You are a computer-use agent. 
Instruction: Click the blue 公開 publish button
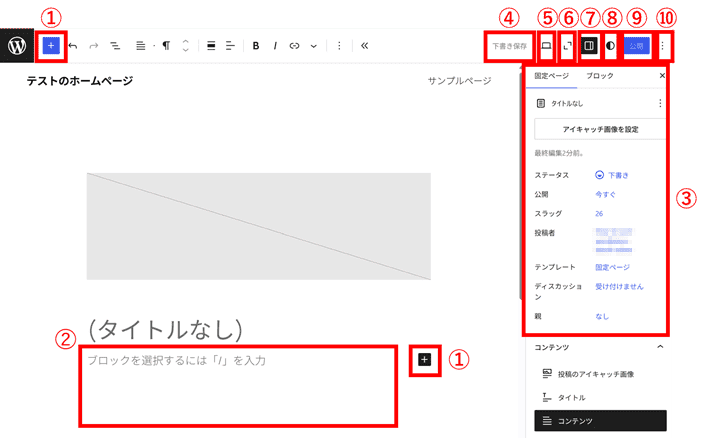pyautogui.click(x=636, y=46)
